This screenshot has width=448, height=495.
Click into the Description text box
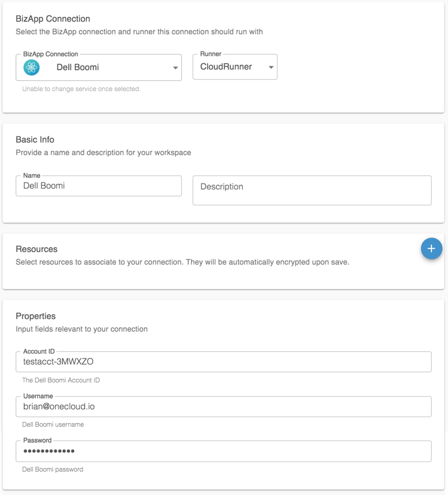coord(312,190)
